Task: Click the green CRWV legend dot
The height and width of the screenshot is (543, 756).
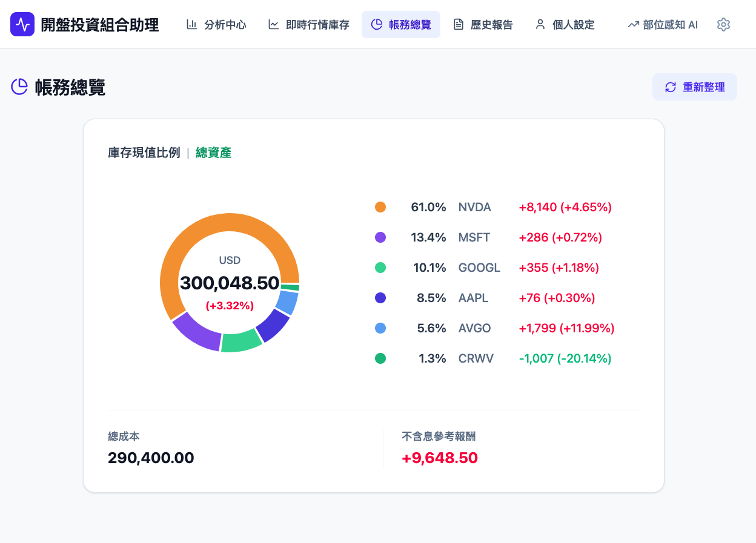Action: point(380,358)
